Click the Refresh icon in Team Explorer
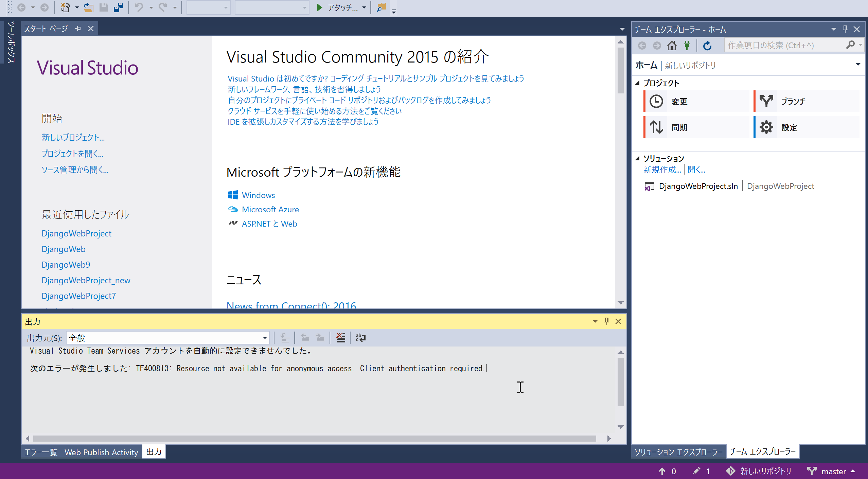The image size is (868, 479). (707, 46)
